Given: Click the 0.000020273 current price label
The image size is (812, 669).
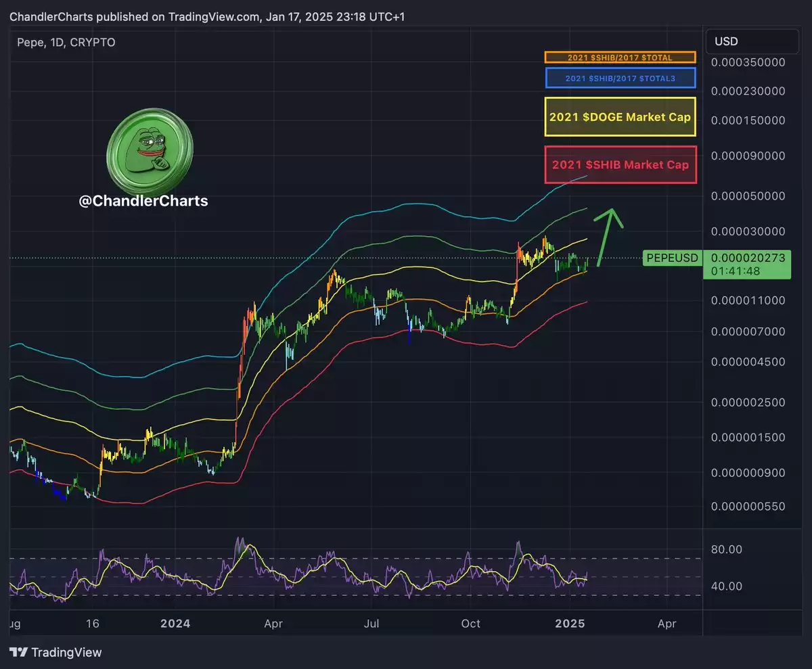Looking at the screenshot, I should coord(748,258).
